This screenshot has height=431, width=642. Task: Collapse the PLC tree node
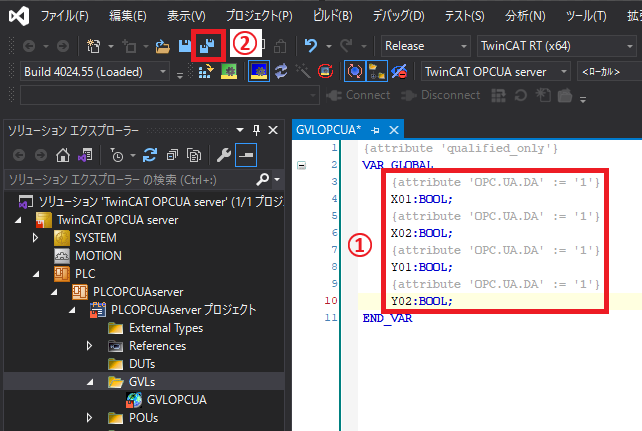point(36,274)
